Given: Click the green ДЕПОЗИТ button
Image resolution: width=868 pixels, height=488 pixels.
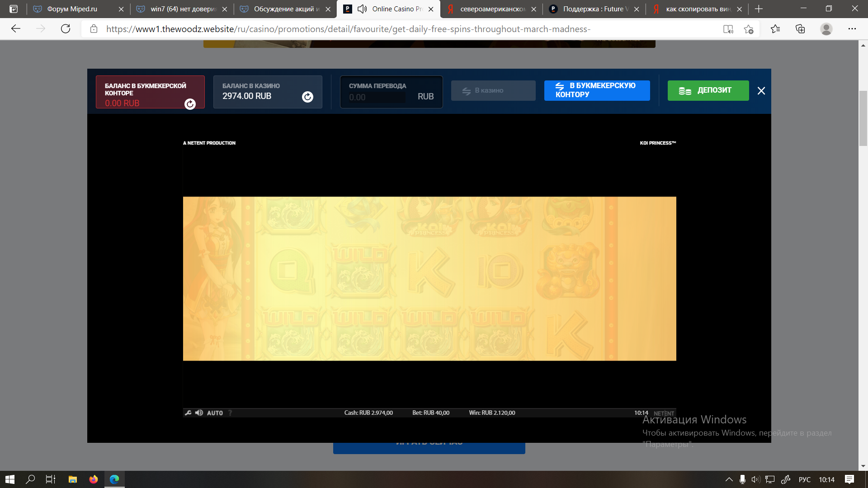Looking at the screenshot, I should pos(708,90).
